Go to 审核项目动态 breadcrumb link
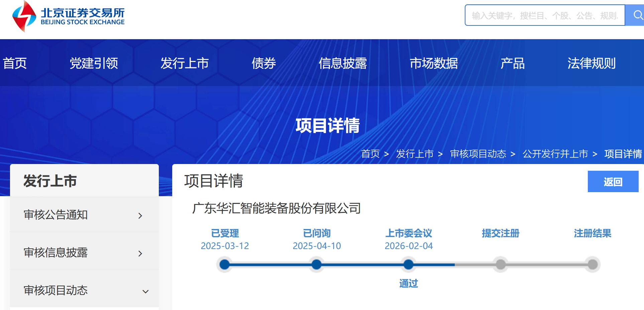This screenshot has height=310, width=644. point(478,154)
